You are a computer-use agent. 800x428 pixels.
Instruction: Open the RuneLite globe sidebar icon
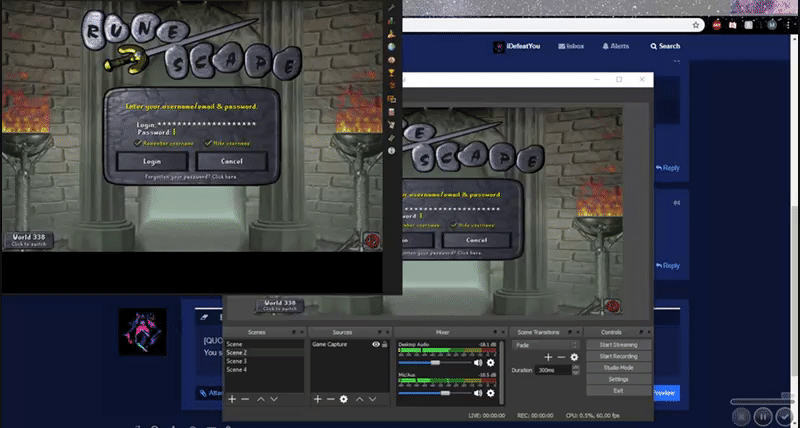click(391, 47)
